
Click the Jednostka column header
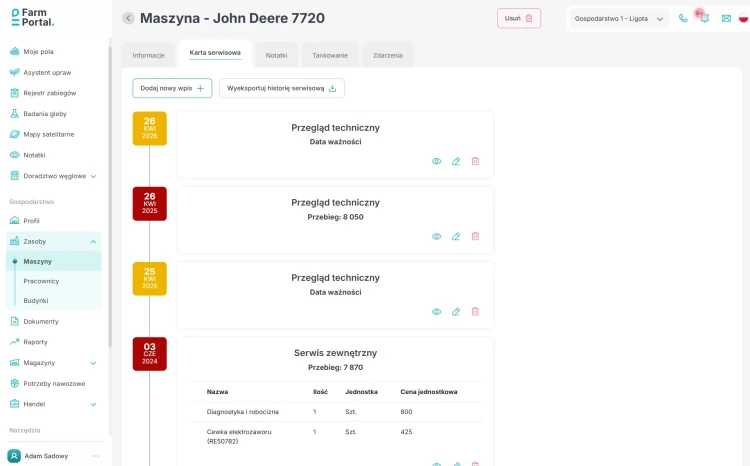(361, 392)
